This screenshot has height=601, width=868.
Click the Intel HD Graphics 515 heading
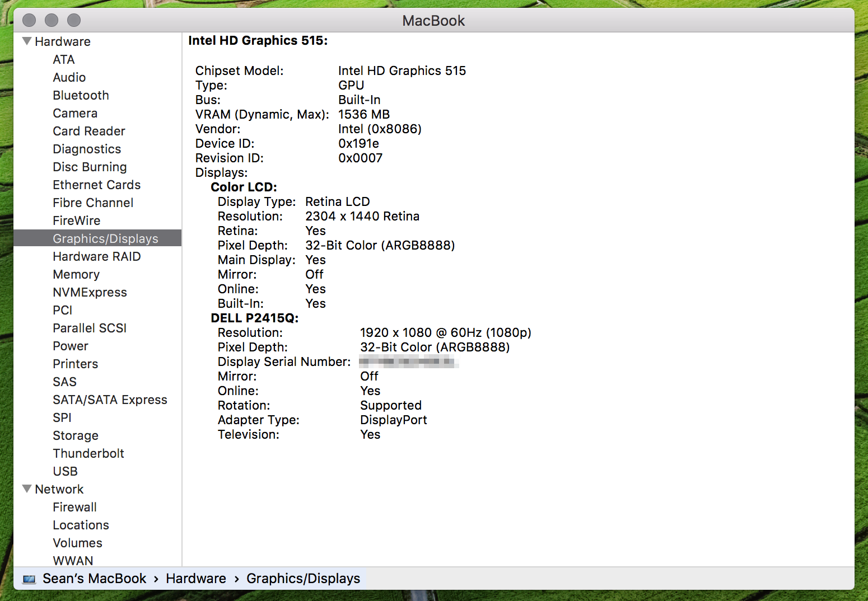(x=258, y=40)
